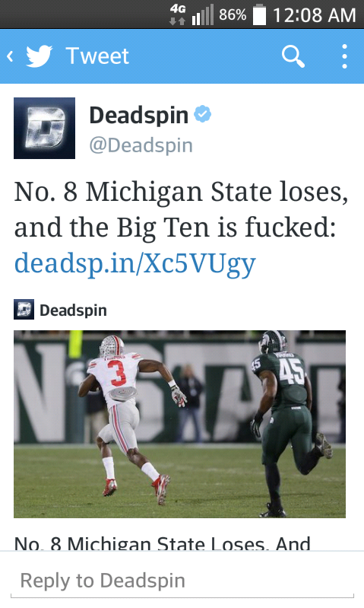Image resolution: width=364 pixels, height=608 pixels.
Task: Tap the Deadspin profile avatar
Action: pyautogui.click(x=45, y=129)
